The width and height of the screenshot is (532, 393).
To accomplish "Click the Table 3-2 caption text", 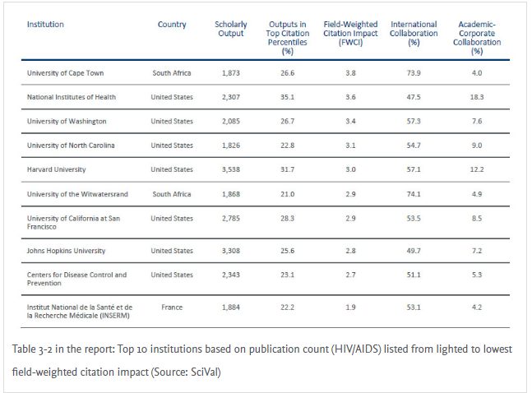I will [262, 361].
